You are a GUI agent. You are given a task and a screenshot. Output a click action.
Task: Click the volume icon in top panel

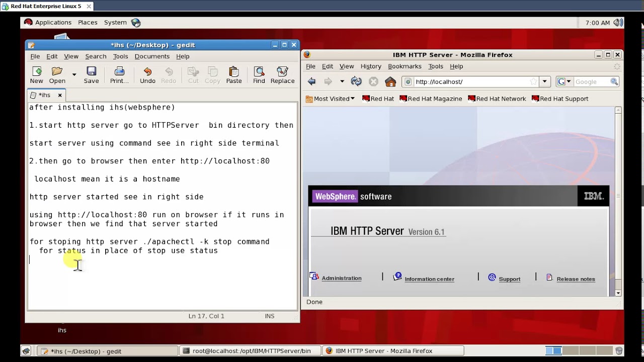coord(618,23)
